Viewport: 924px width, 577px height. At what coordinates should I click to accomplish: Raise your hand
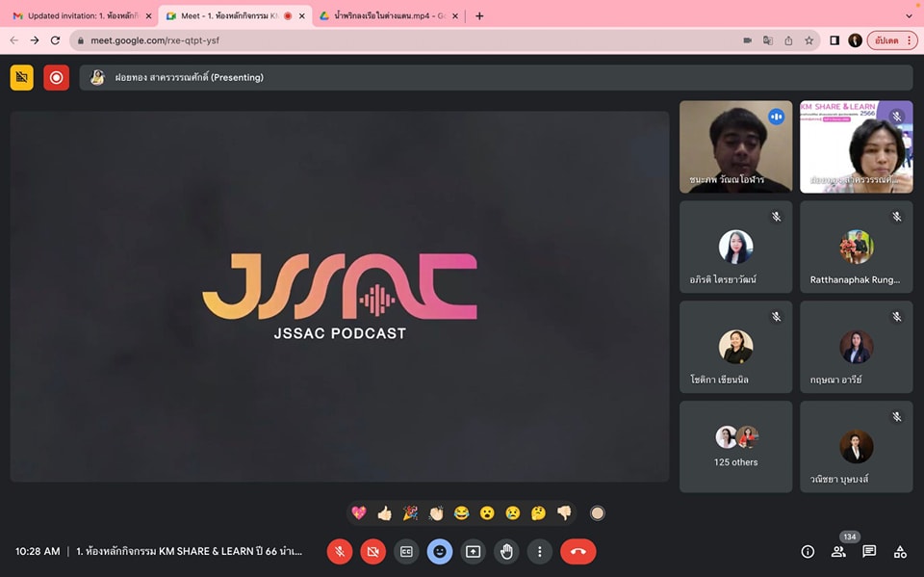[506, 551]
